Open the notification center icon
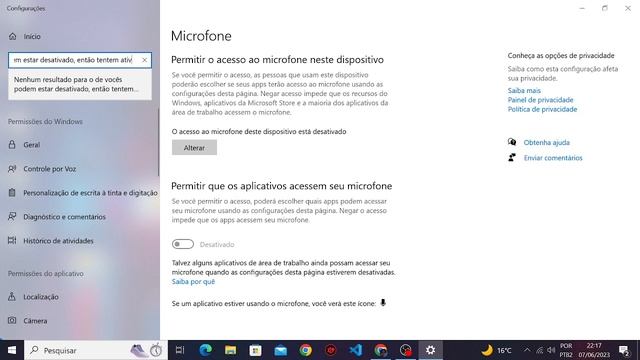640x360 pixels. point(624,350)
